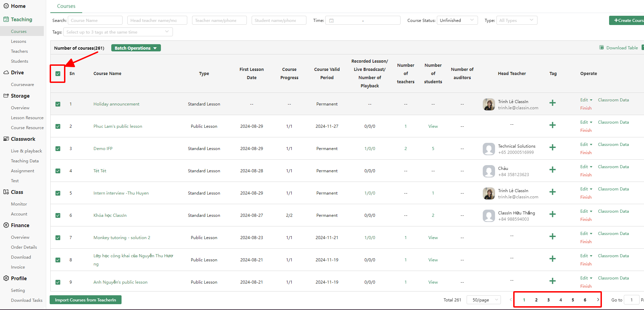Screen dimensions: 644x310
Task: Go to next page of courses
Action: [598, 300]
